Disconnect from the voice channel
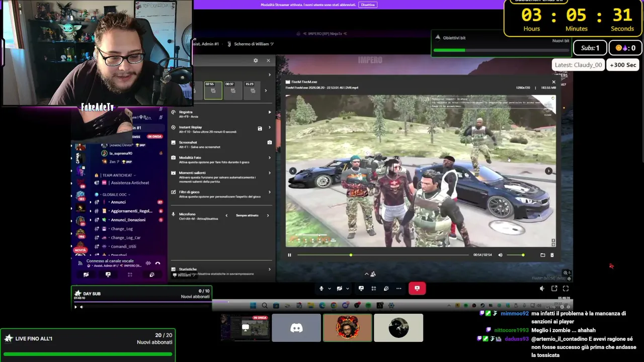 click(x=157, y=263)
